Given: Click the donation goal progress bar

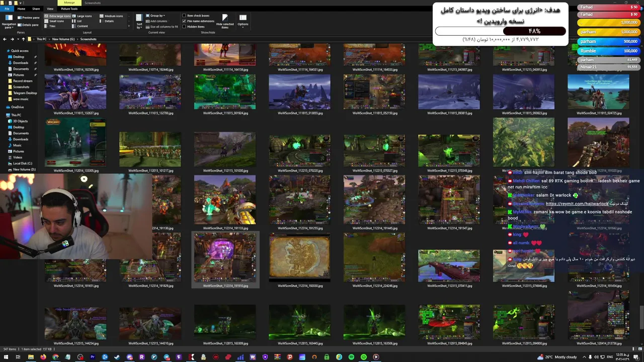Looking at the screenshot, I should 501,31.
